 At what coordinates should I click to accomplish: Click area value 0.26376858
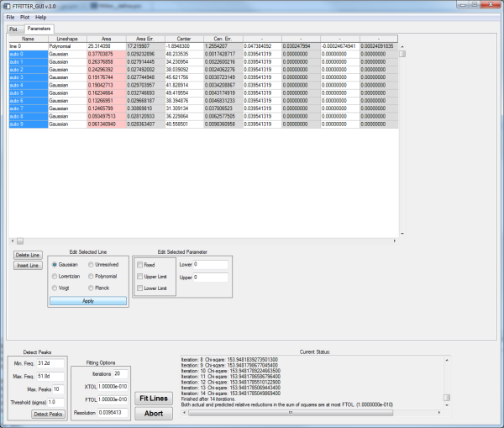107,61
